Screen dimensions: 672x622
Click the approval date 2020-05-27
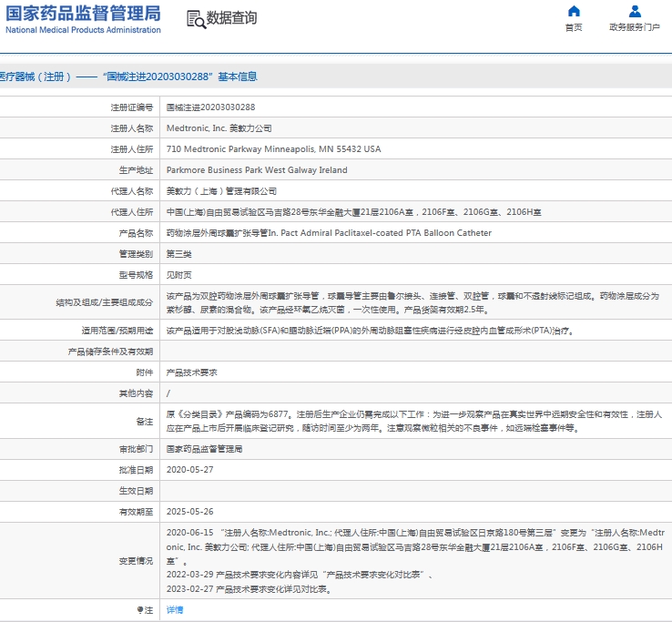tap(190, 470)
